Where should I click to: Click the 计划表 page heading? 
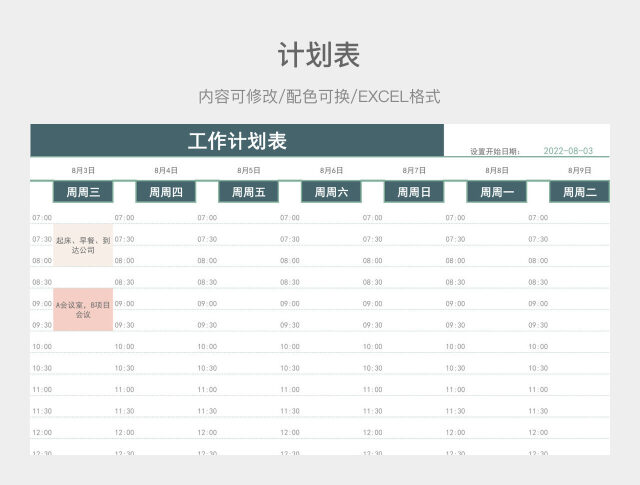(x=319, y=55)
